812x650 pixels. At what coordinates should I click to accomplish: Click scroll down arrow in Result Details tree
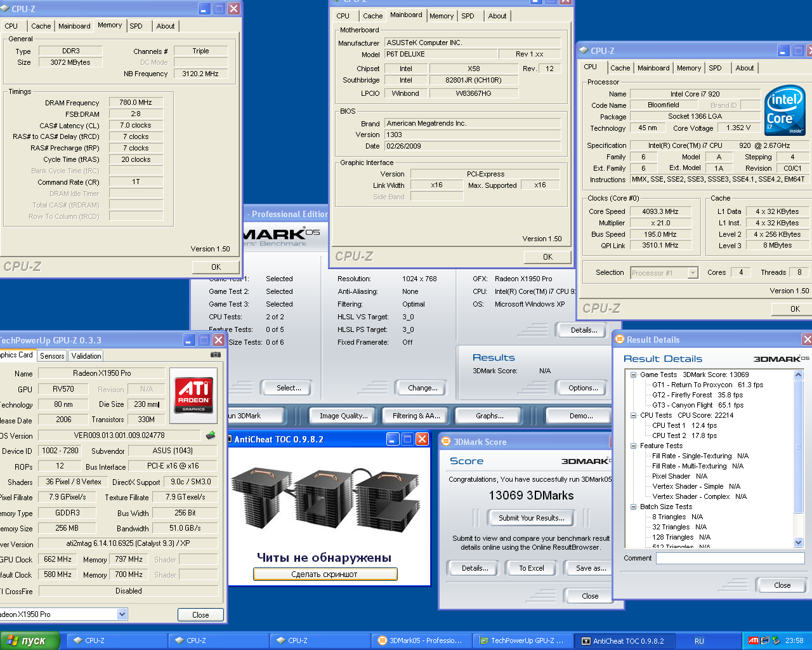click(x=799, y=542)
